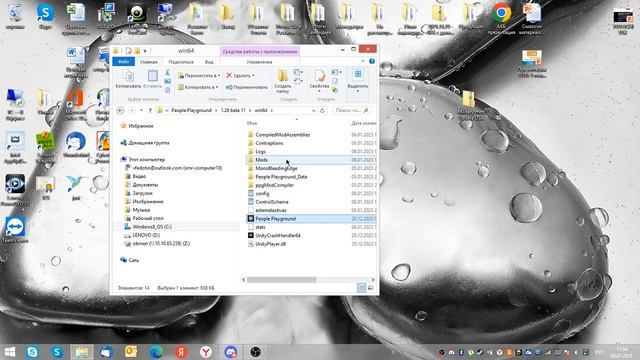Click the quick access properties icon in title bar
640x360 pixels.
tap(129, 51)
